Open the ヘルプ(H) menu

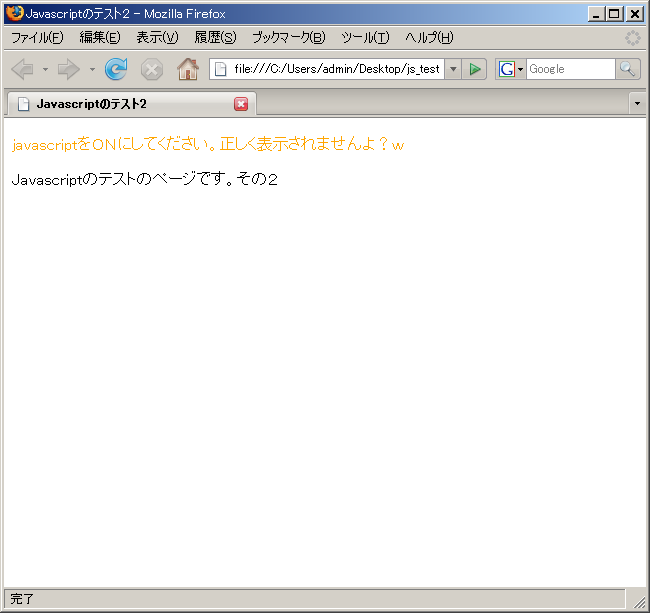[429, 38]
